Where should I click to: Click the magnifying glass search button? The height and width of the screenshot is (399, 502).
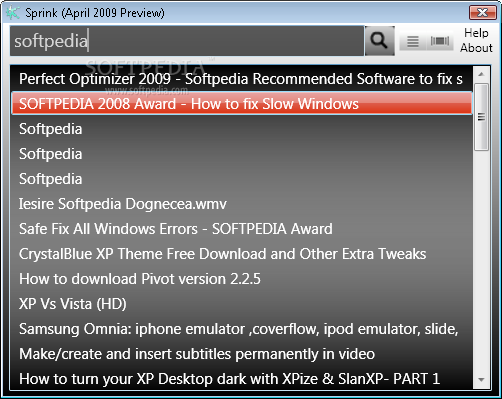(380, 41)
